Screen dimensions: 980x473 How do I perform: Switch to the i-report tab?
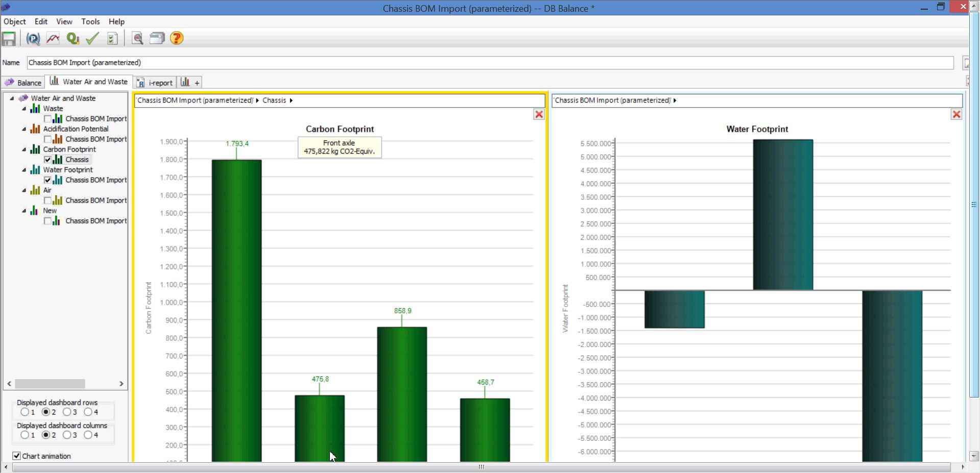coord(155,83)
